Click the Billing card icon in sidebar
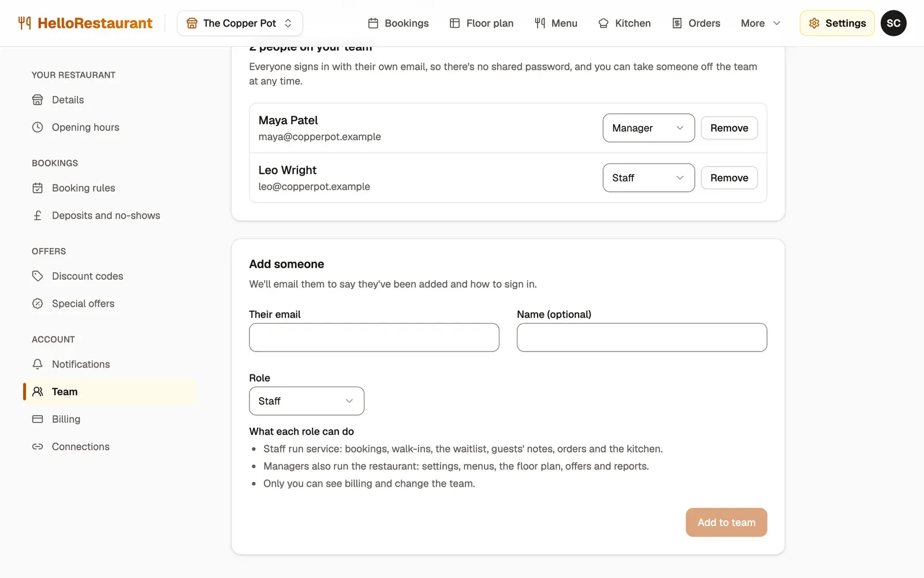Screen dimensions: 924x578 click(38, 419)
